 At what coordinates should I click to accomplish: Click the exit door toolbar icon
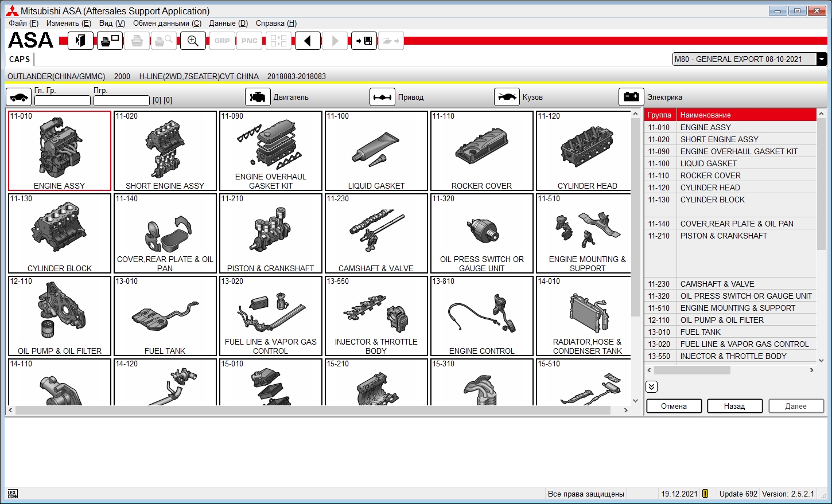(80, 41)
